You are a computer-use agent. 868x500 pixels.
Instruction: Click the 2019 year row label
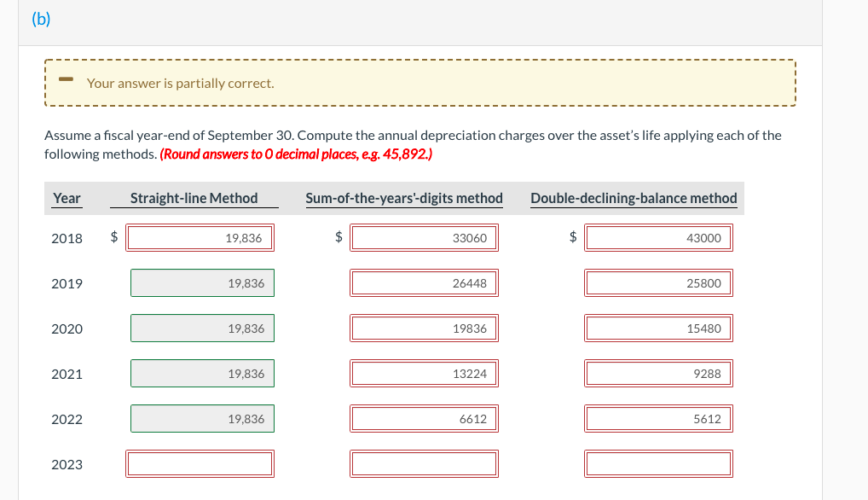(67, 283)
